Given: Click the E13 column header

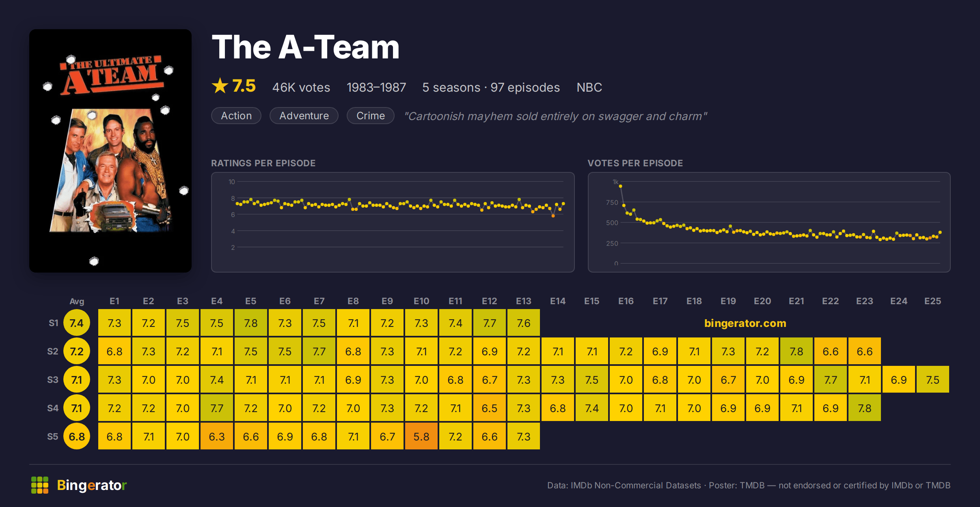Looking at the screenshot, I should coord(524,301).
